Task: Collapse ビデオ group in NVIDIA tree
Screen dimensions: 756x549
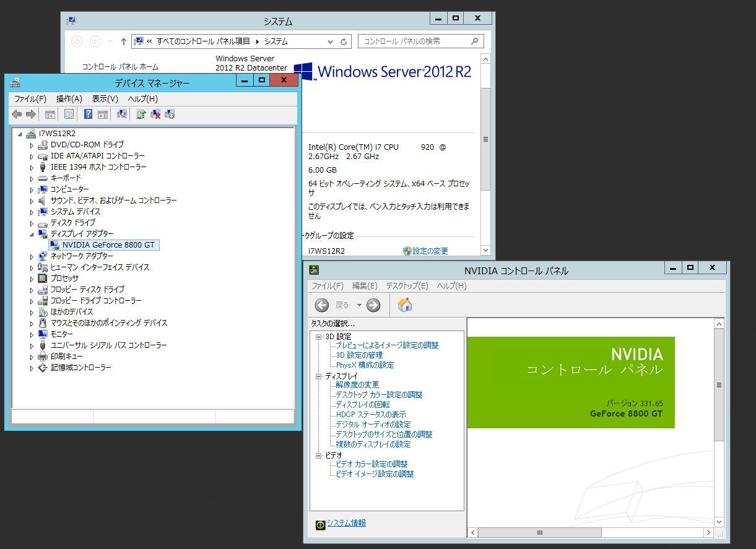Action: coord(319,456)
